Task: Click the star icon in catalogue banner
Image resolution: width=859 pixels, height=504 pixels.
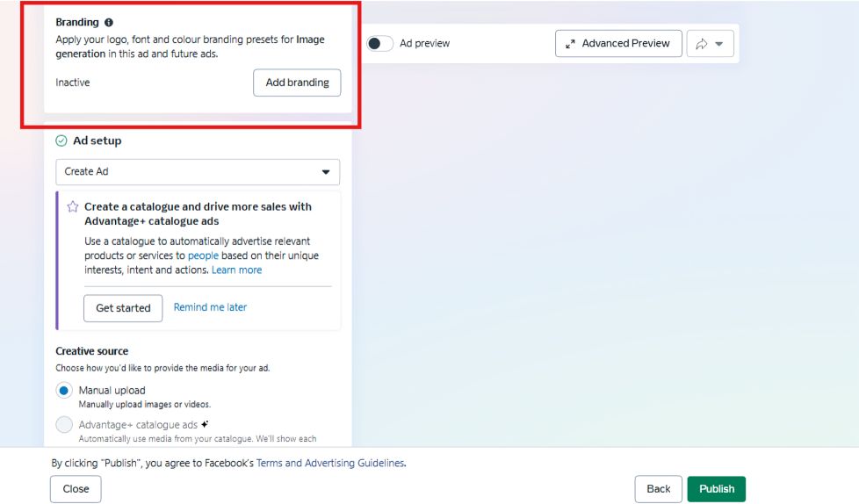Action: click(73, 207)
